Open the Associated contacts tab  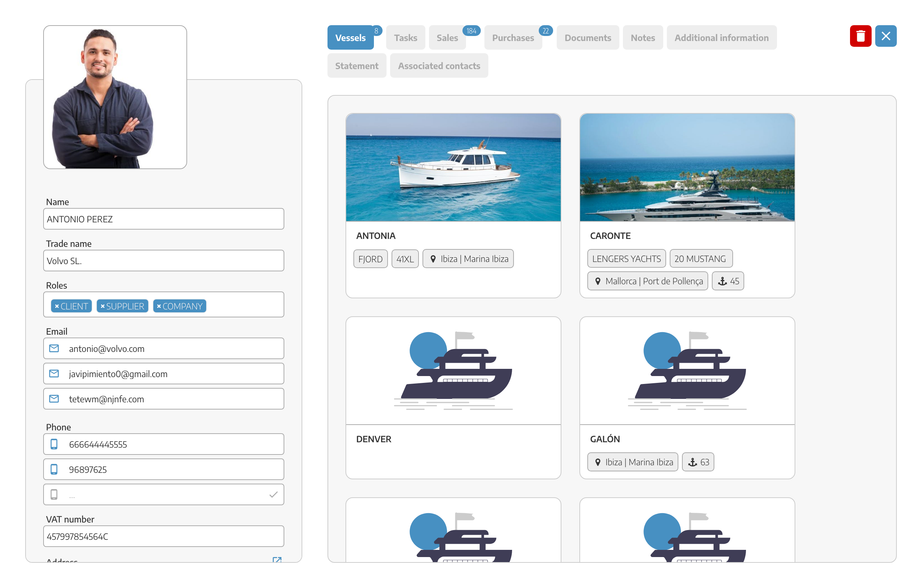[439, 65]
